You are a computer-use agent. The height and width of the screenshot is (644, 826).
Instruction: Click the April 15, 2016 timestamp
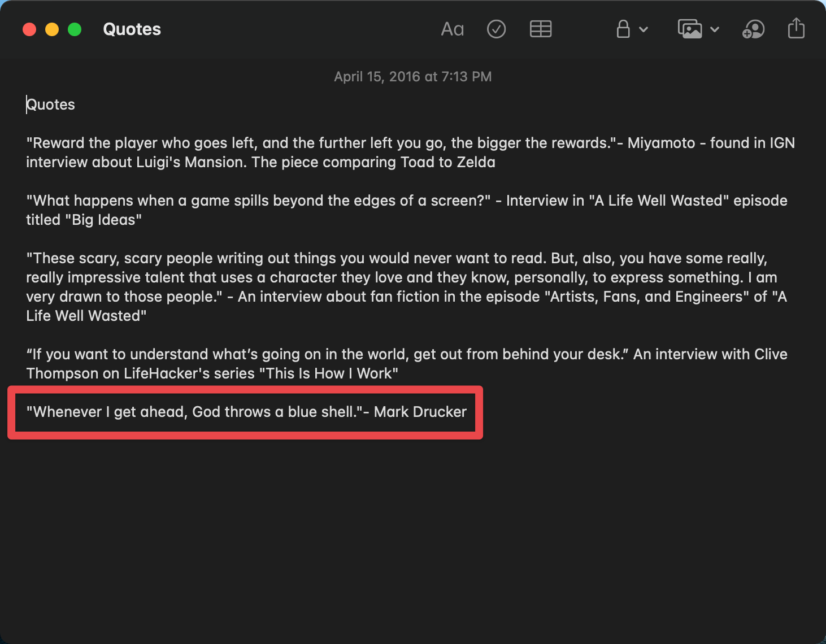click(x=412, y=77)
